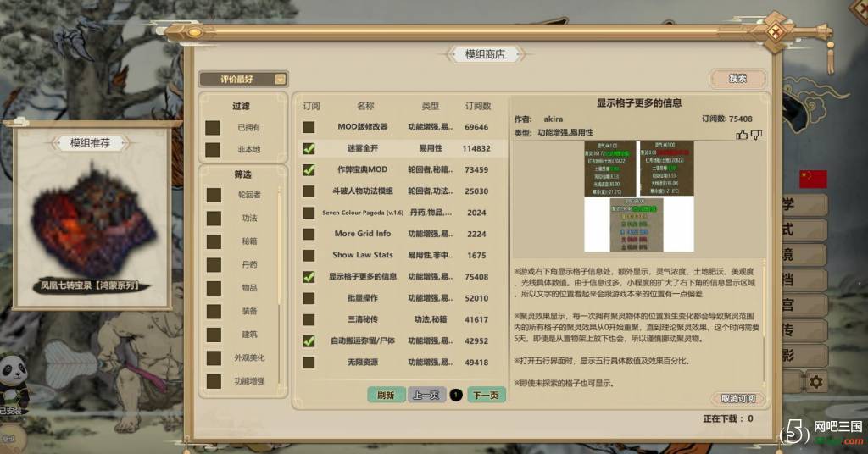Select the 三清秘传 mod name
The width and height of the screenshot is (868, 454).
pos(363,319)
